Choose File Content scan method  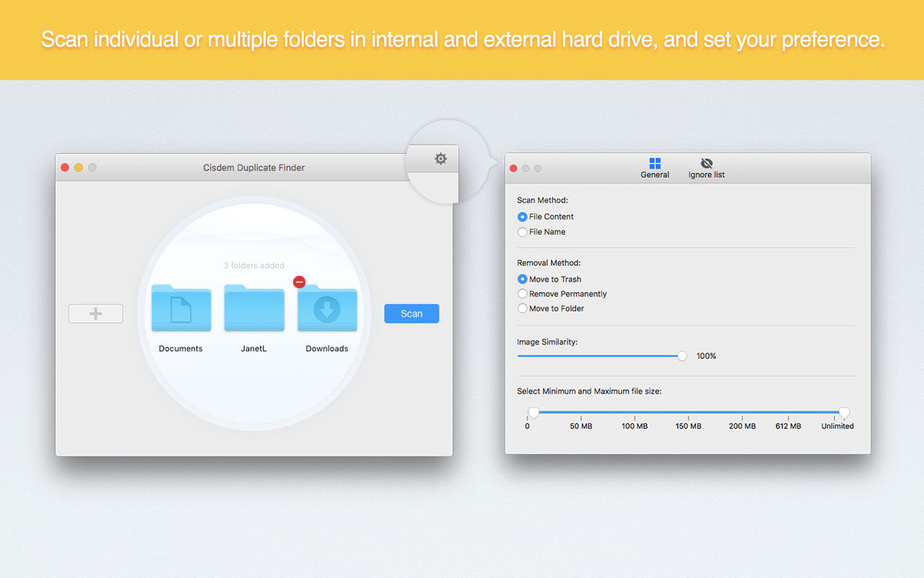523,217
